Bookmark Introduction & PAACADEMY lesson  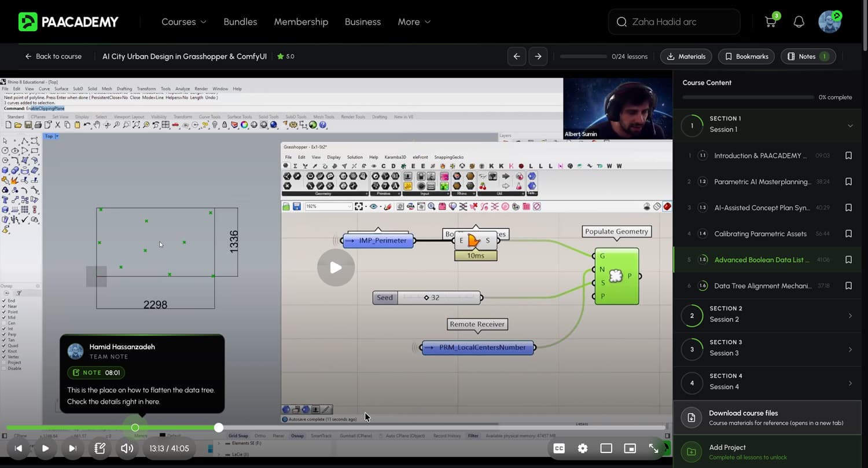point(848,156)
